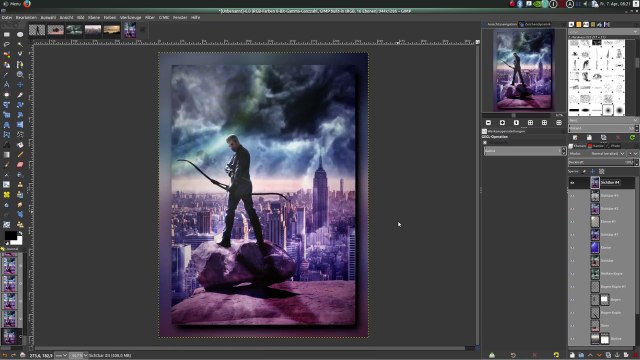Viewport: 640px width, 360px height.
Task: Toggle lock alpha channel icon
Action: (x=602, y=171)
